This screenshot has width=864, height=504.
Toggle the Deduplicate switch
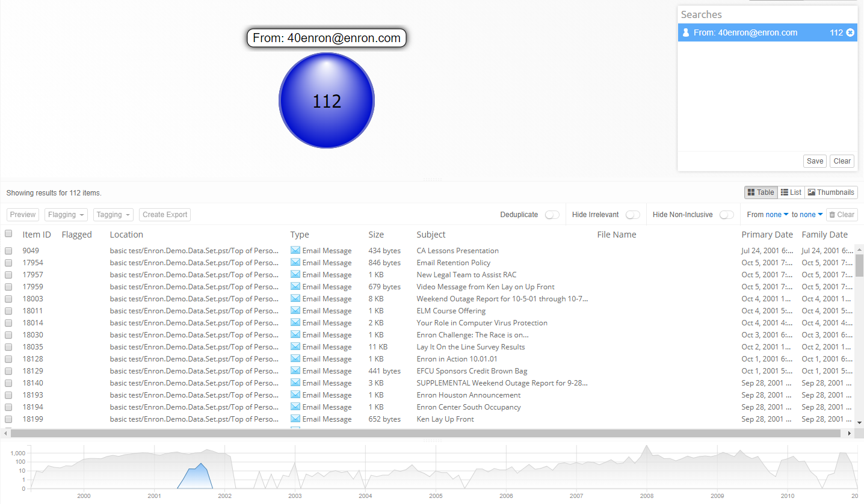[x=552, y=215]
